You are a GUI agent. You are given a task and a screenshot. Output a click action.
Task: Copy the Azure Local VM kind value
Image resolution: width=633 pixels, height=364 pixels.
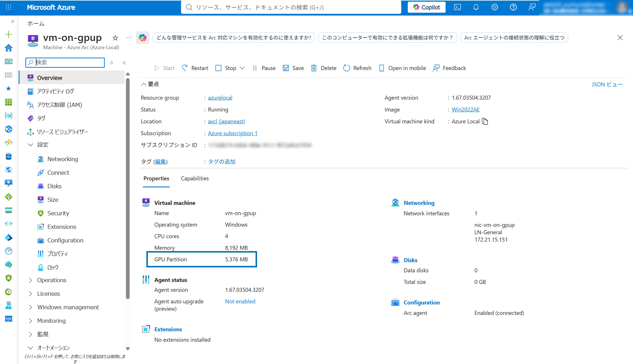[x=485, y=121]
